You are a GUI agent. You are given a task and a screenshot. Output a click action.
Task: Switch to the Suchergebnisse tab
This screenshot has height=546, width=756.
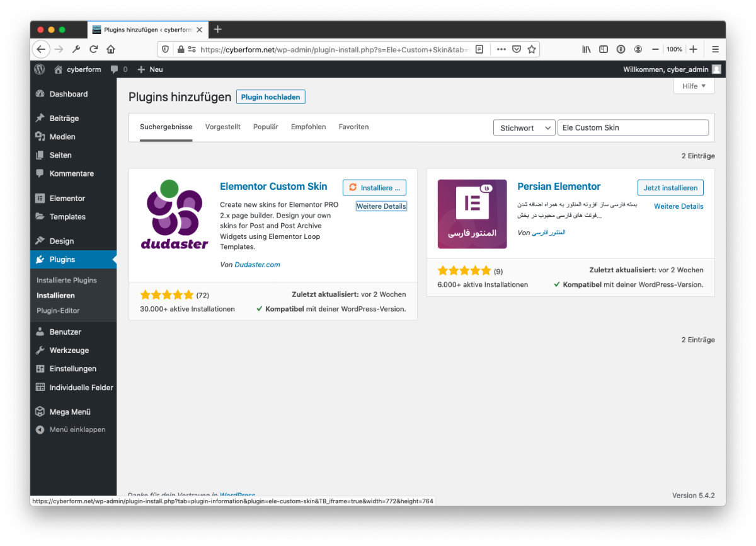166,127
